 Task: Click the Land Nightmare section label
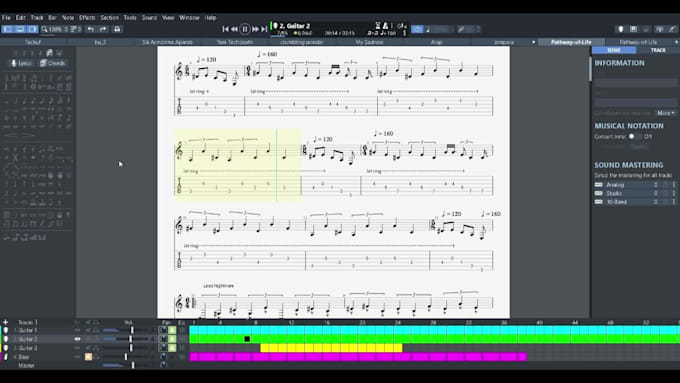(219, 286)
